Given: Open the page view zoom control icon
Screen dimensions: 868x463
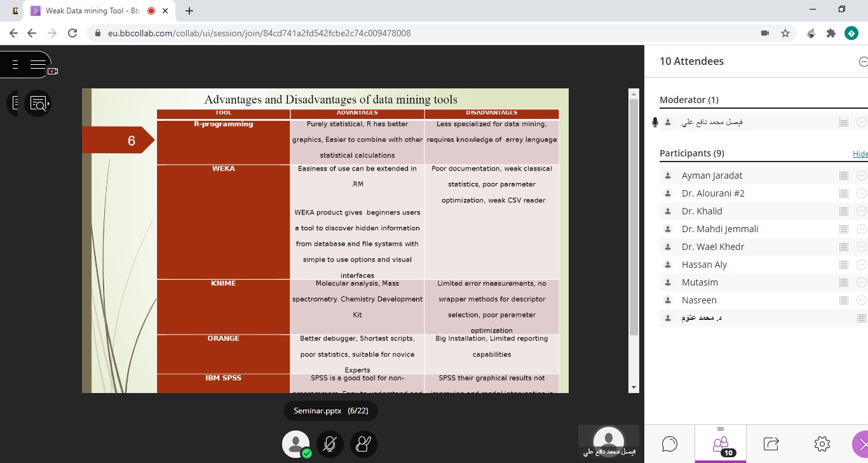Looking at the screenshot, I should (x=38, y=103).
